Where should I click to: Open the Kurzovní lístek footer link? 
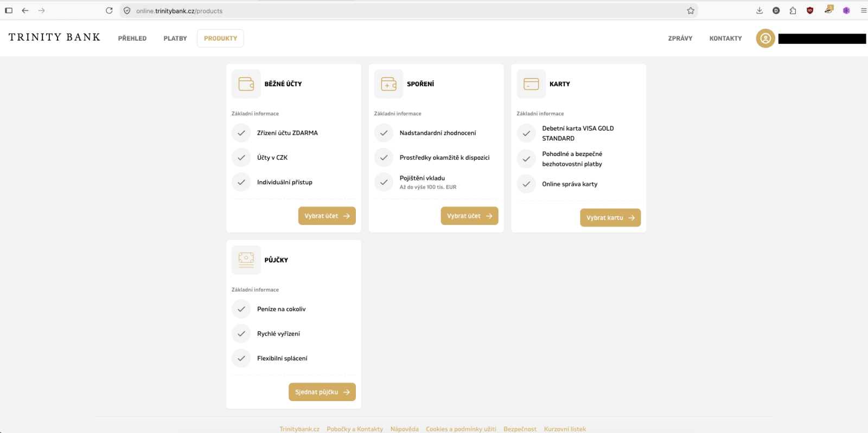[565, 429]
